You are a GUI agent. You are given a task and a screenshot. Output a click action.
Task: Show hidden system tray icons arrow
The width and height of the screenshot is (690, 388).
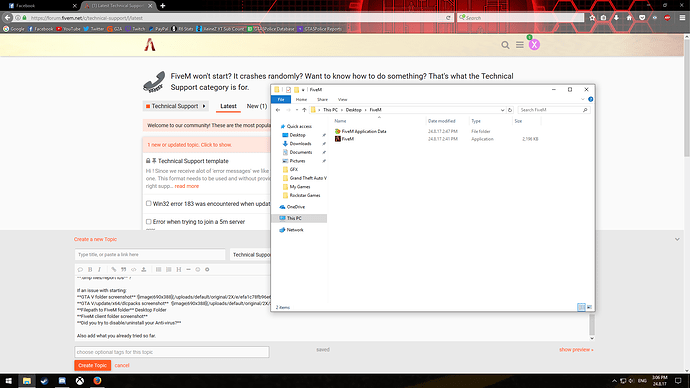614,381
